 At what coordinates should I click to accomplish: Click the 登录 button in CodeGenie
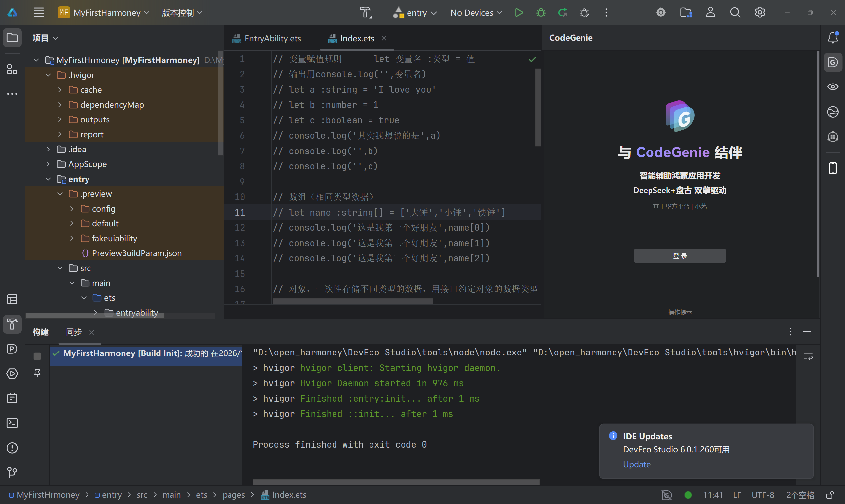pos(680,256)
